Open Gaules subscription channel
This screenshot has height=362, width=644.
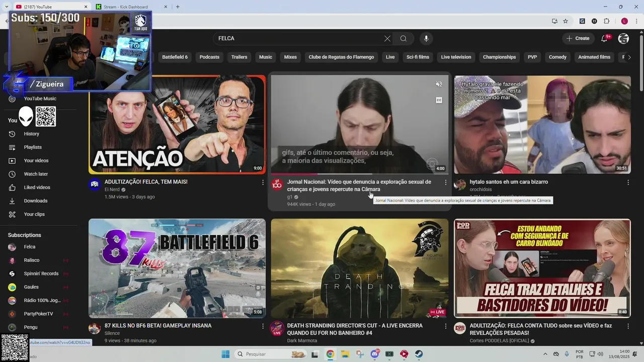tap(31, 287)
